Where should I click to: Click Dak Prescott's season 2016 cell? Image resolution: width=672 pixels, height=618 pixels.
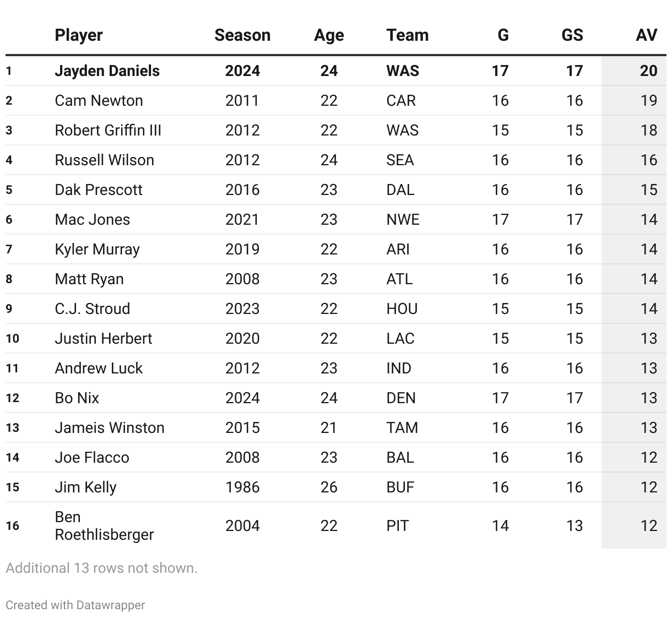pyautogui.click(x=242, y=190)
